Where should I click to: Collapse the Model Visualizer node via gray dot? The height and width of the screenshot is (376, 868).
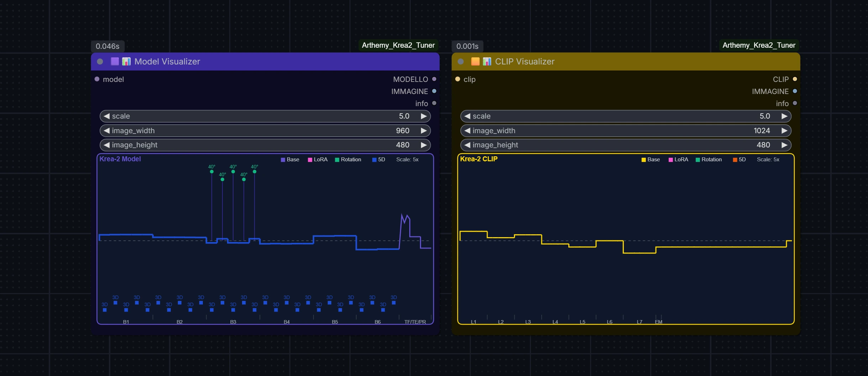tap(100, 62)
